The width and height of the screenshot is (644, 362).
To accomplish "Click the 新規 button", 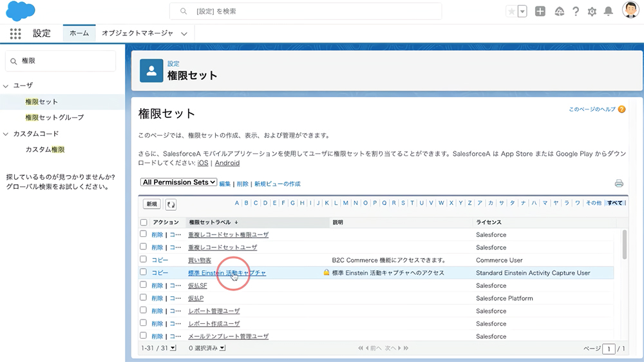I will coord(151,204).
